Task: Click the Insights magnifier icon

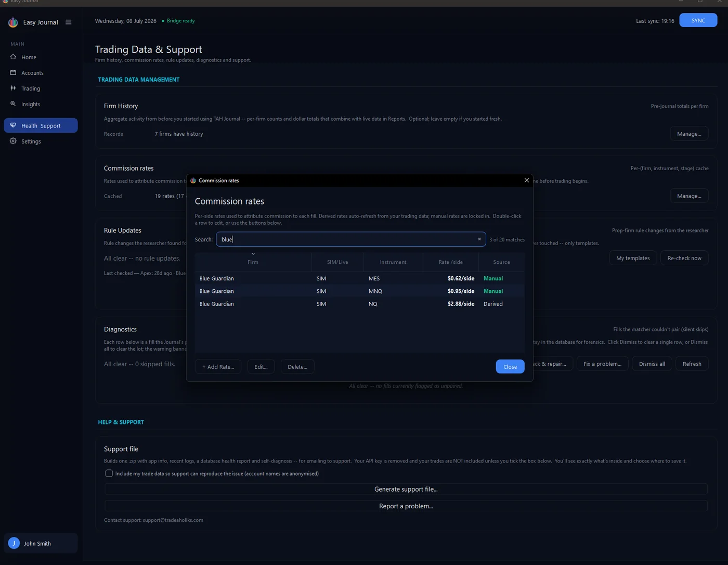Action: [x=13, y=104]
